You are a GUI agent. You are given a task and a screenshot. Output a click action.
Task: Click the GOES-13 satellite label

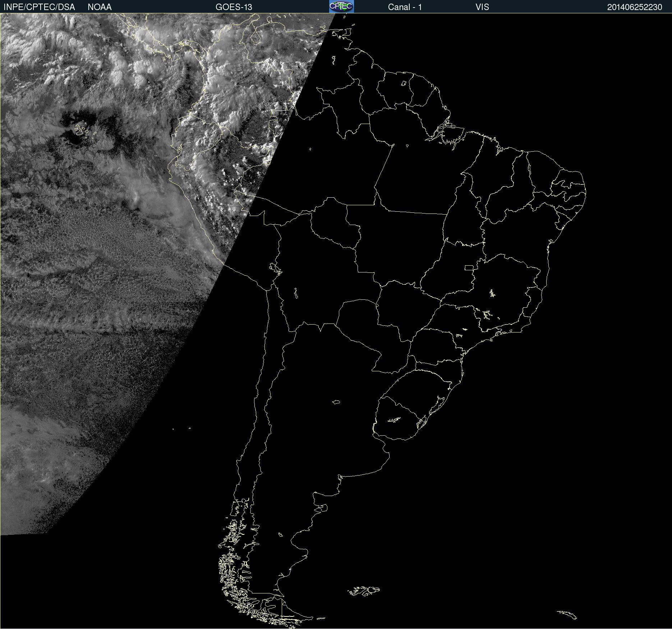click(x=234, y=7)
